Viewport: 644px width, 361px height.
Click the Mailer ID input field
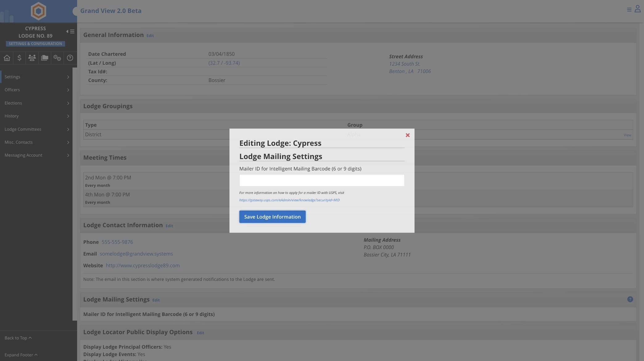click(x=322, y=180)
